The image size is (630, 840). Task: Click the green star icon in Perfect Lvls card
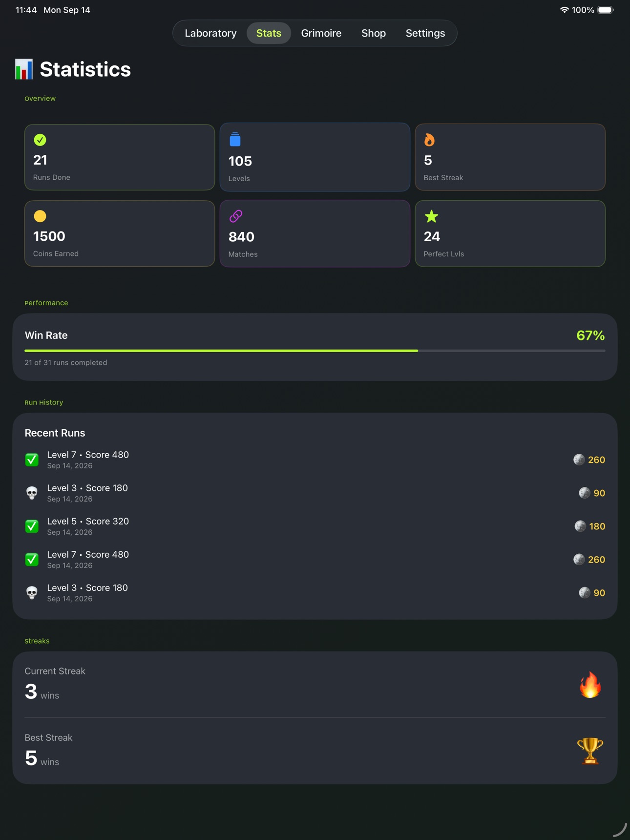coord(431,216)
